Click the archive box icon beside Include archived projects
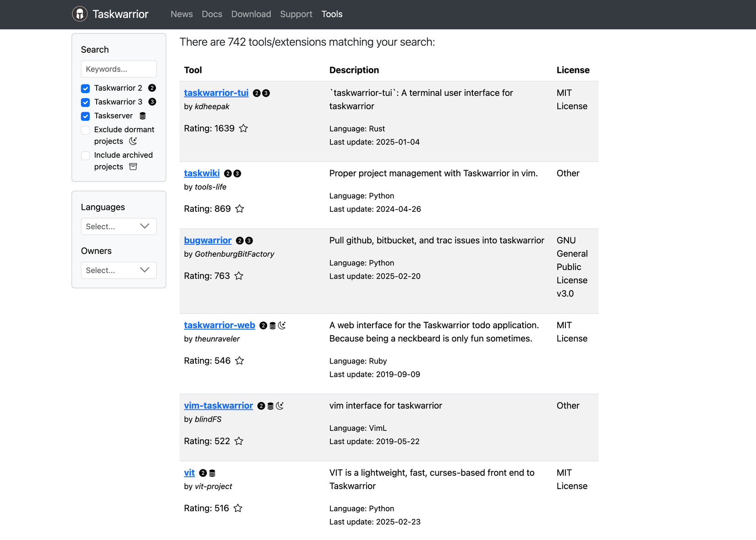 coord(133,166)
